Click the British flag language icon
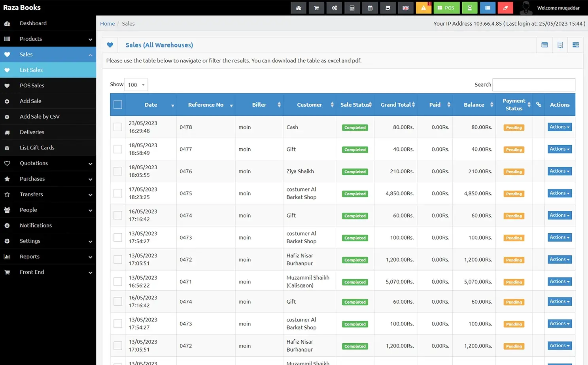This screenshot has height=365, width=588. (406, 8)
